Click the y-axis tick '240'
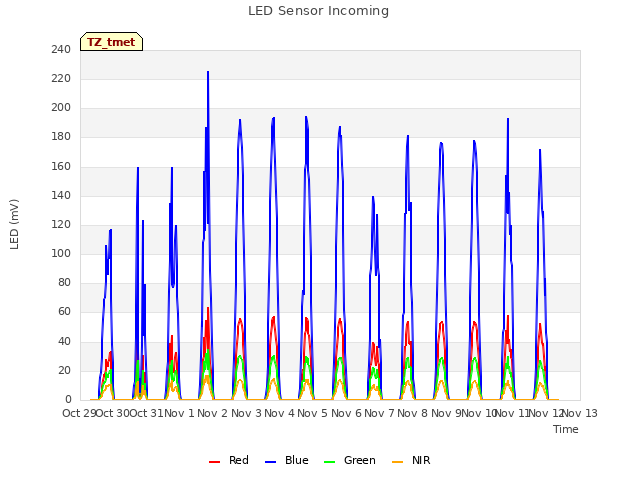The image size is (640, 480). coord(61,49)
